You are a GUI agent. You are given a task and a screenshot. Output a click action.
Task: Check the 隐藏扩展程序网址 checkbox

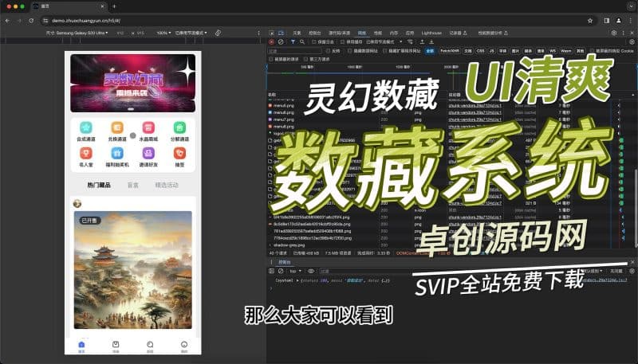pos(385,51)
